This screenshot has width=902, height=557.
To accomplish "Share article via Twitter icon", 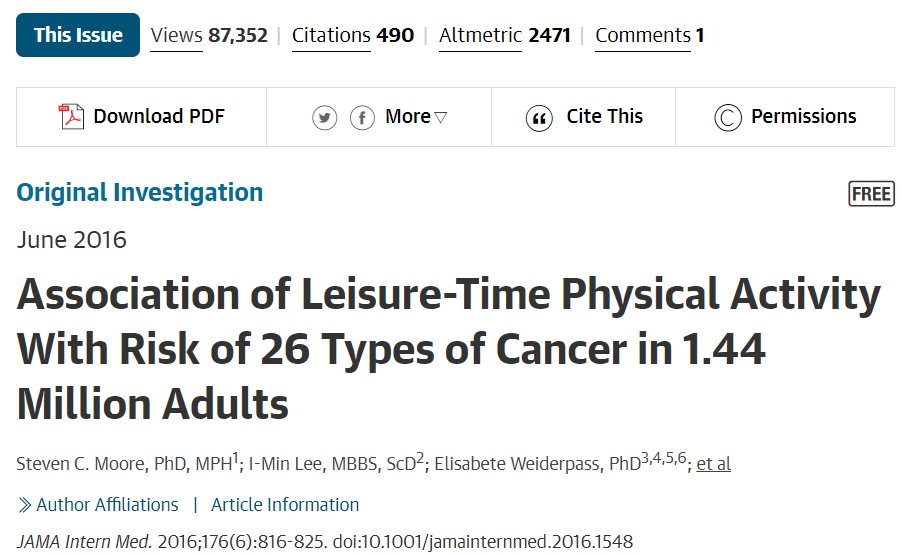I will click(x=324, y=118).
